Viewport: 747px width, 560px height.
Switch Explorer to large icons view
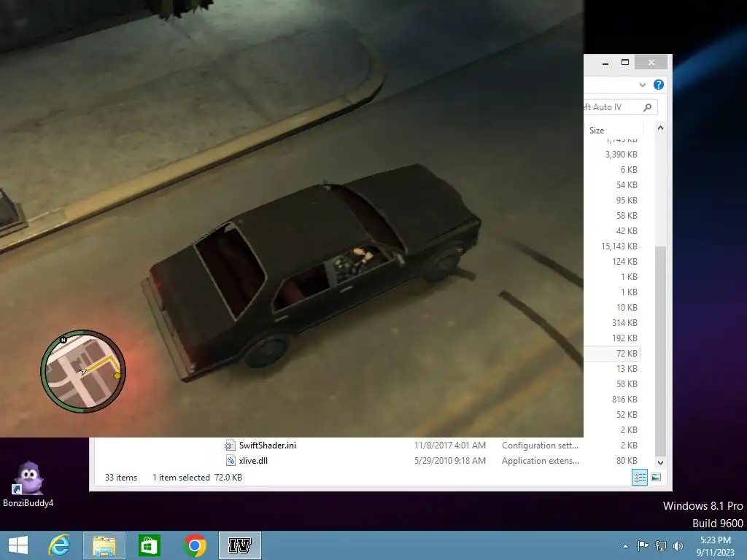(656, 477)
